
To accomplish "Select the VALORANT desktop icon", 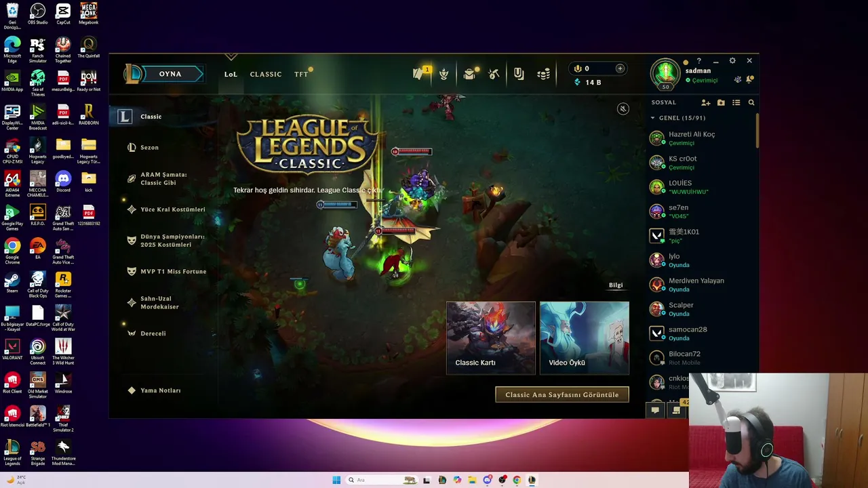I will (x=12, y=349).
